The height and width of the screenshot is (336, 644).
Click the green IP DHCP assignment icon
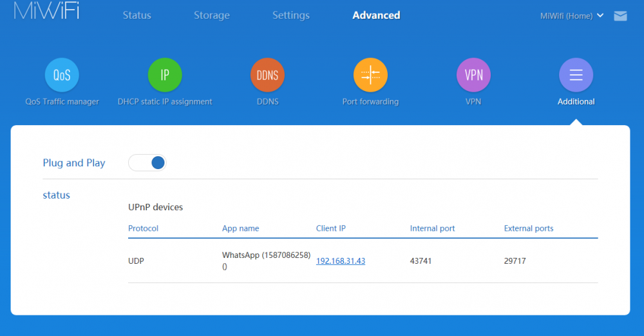click(x=165, y=75)
